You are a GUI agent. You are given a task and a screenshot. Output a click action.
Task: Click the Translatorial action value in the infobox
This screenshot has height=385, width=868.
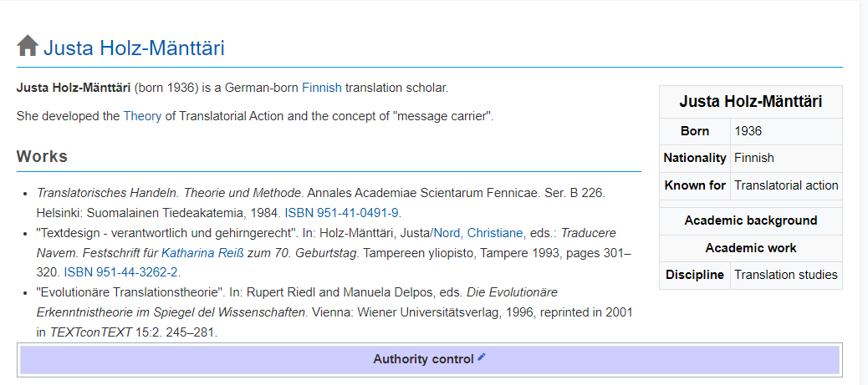pyautogui.click(x=785, y=185)
